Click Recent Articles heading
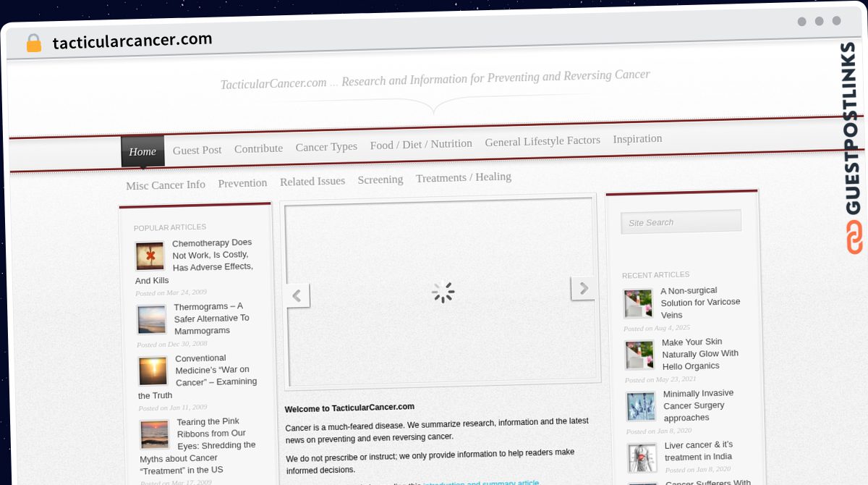 tap(655, 275)
